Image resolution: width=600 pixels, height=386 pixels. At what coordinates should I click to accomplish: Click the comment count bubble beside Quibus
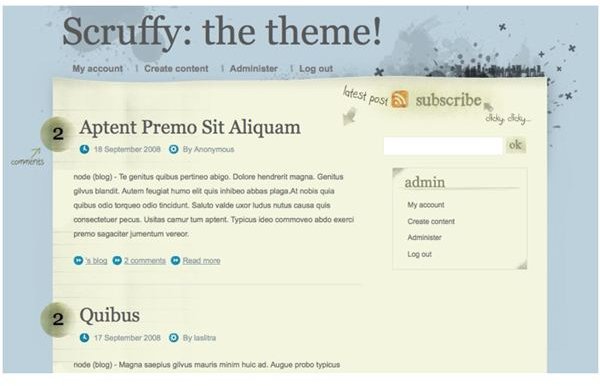coord(57,319)
